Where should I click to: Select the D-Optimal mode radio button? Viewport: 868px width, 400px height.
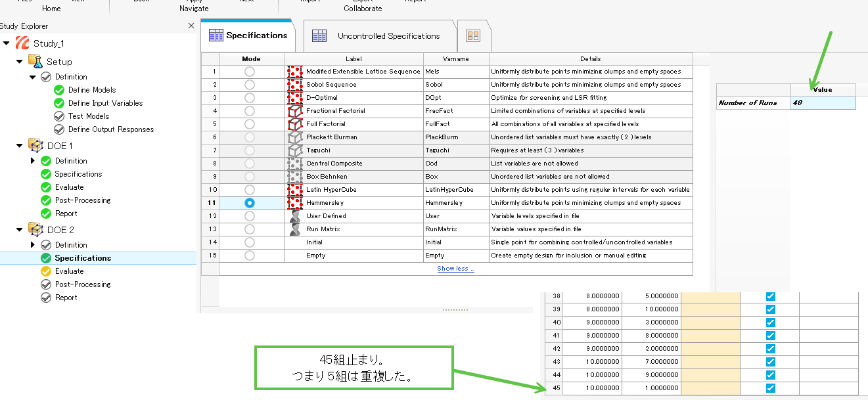[x=250, y=98]
